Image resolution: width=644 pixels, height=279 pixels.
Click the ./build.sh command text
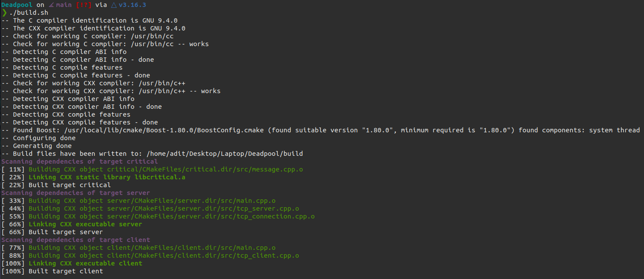pyautogui.click(x=29, y=13)
